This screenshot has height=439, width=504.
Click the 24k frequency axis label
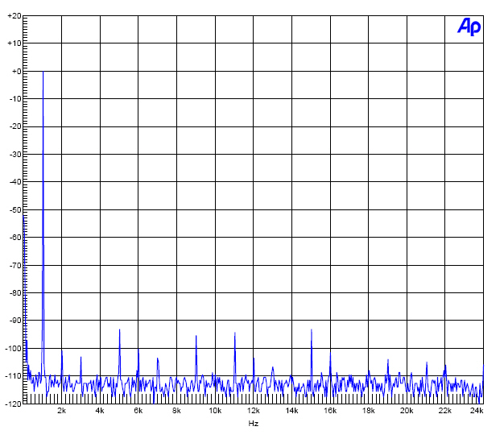[x=477, y=411]
